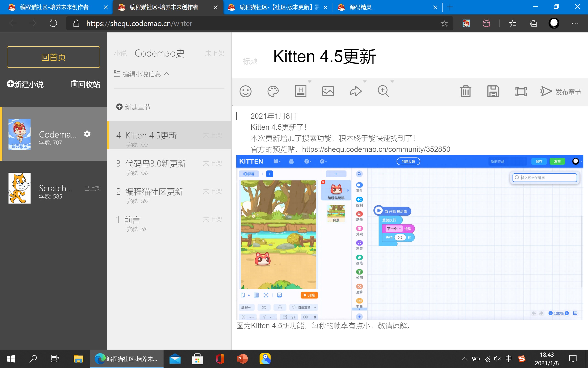Open the 回收站 recycle bin

pos(85,84)
